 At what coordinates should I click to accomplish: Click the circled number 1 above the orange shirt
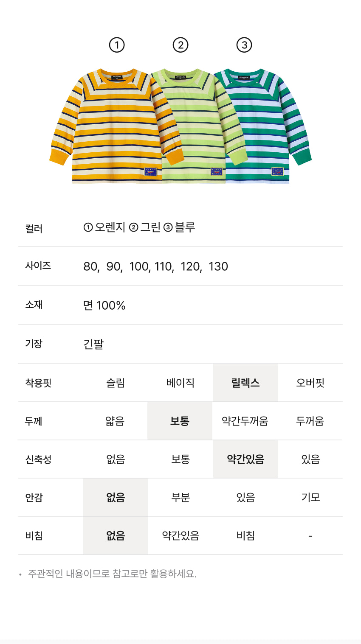(x=117, y=45)
